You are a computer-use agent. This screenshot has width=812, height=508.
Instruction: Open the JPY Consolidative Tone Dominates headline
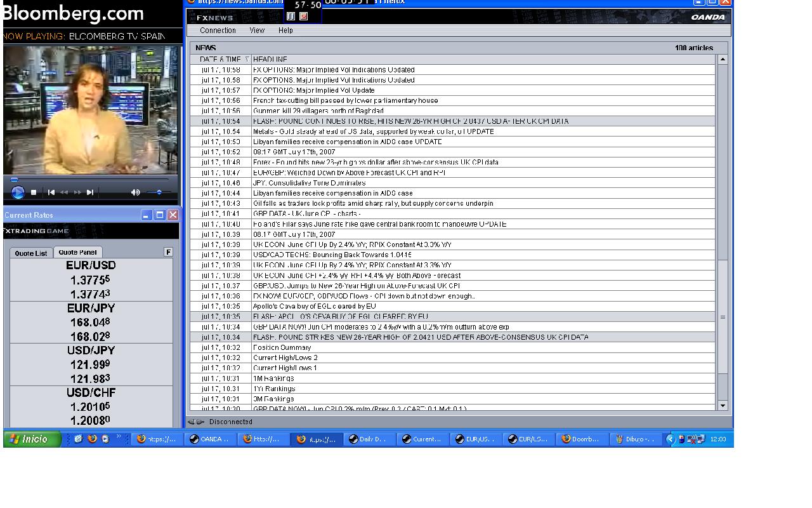[452, 183]
